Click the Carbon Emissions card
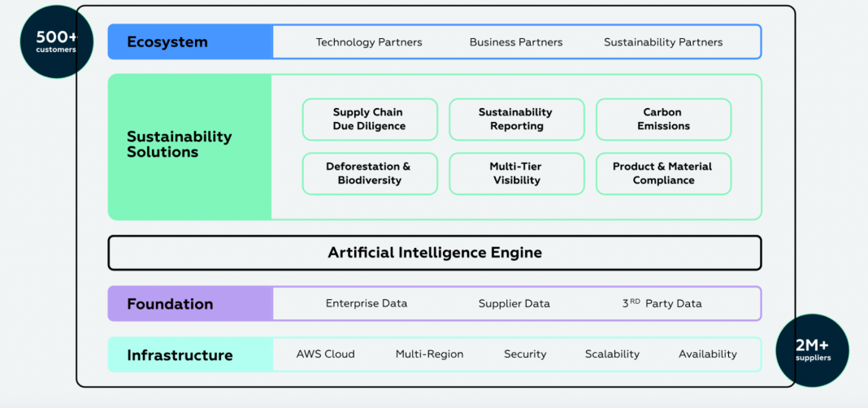The width and height of the screenshot is (868, 408). tap(663, 119)
